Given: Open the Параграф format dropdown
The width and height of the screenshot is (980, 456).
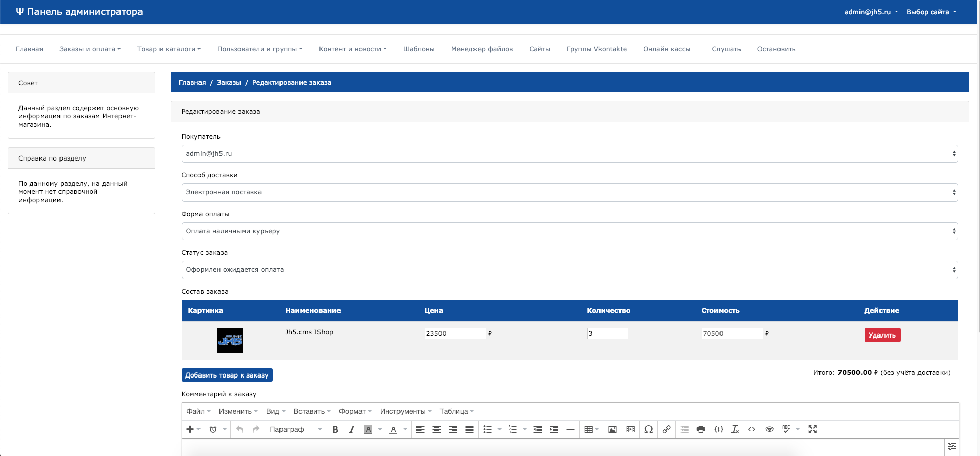Looking at the screenshot, I should pos(296,429).
